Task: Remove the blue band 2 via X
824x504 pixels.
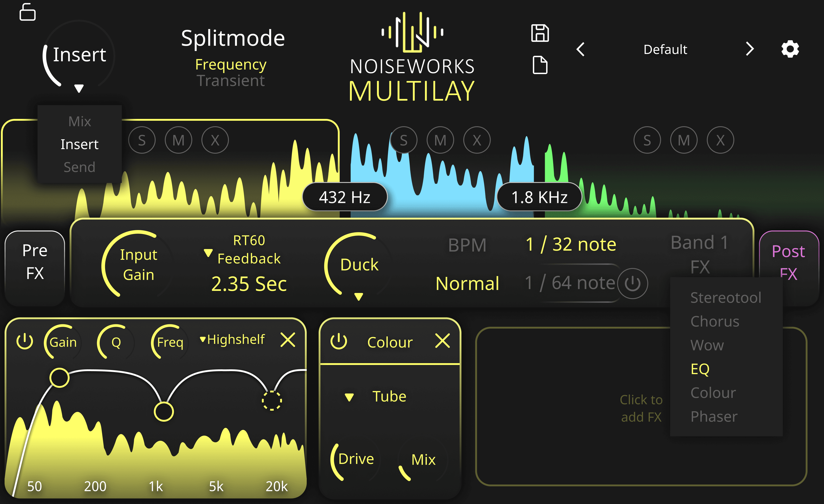Action: pyautogui.click(x=477, y=140)
